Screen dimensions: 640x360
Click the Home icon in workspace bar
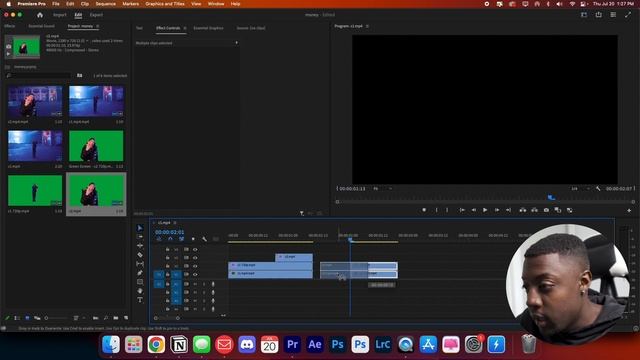click(x=40, y=15)
